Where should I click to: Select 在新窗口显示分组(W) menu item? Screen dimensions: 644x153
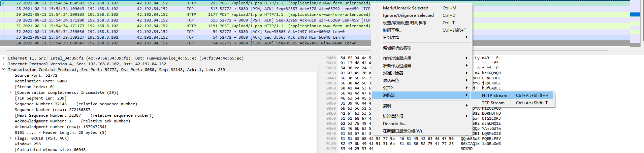coord(402,131)
